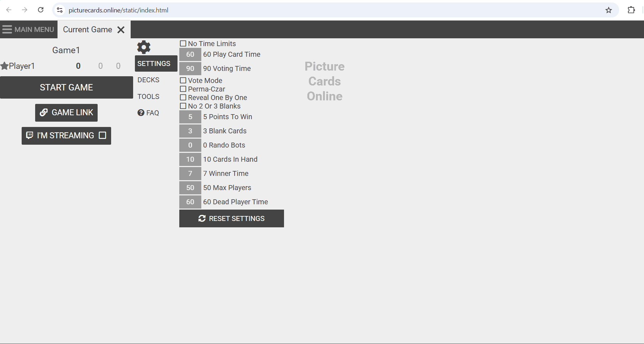
Task: Open the browser extensions puzzle icon
Action: click(631, 10)
